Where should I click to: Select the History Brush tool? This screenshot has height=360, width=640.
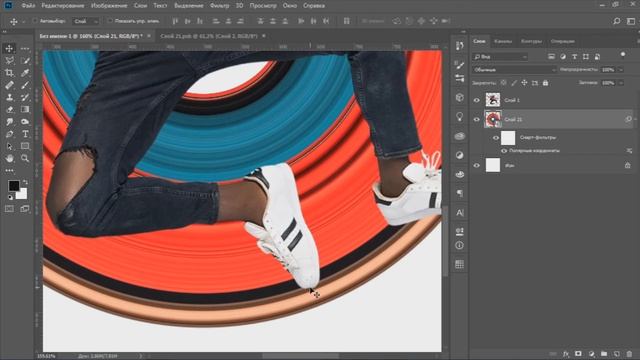click(x=25, y=97)
